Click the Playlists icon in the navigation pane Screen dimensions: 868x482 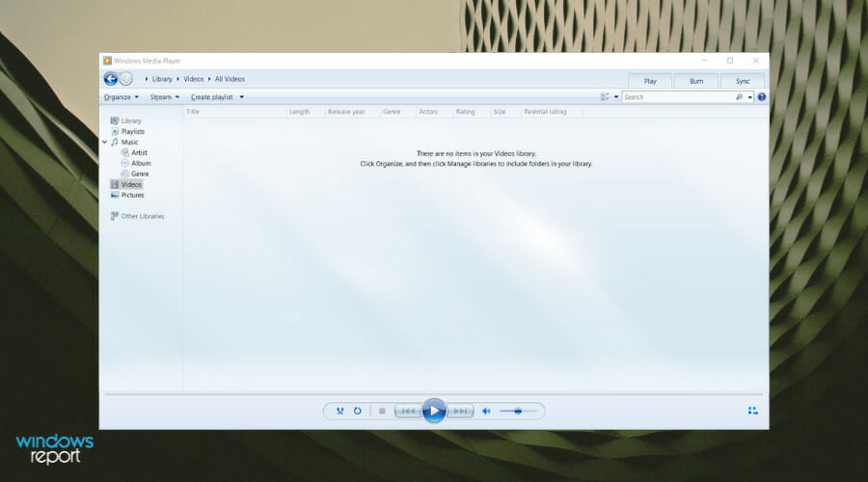115,131
